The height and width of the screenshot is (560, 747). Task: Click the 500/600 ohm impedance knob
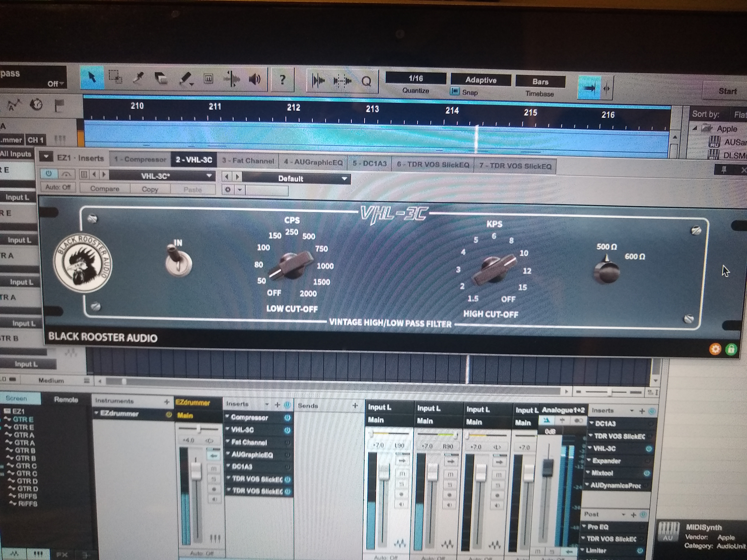tap(607, 270)
